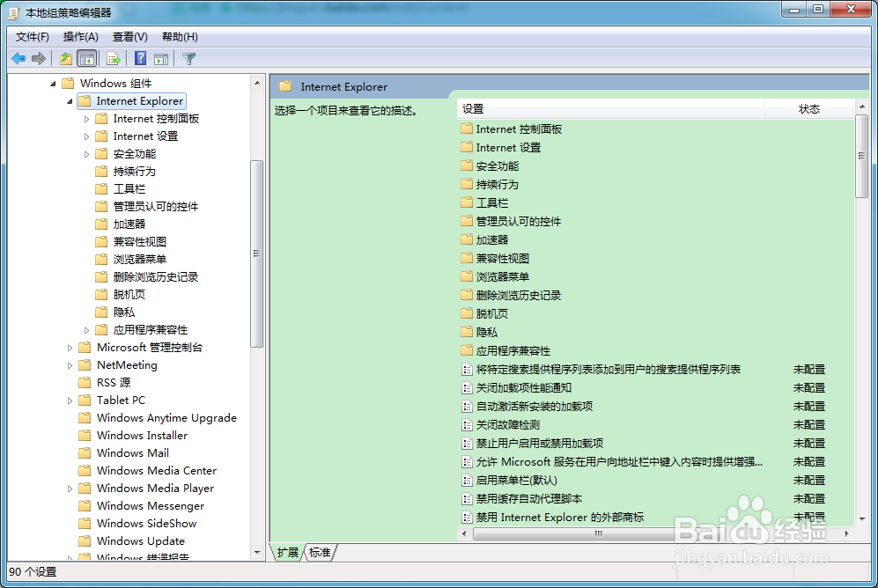The width and height of the screenshot is (878, 588).
Task: Collapse the Internet Explorer tree node
Action: [70, 101]
